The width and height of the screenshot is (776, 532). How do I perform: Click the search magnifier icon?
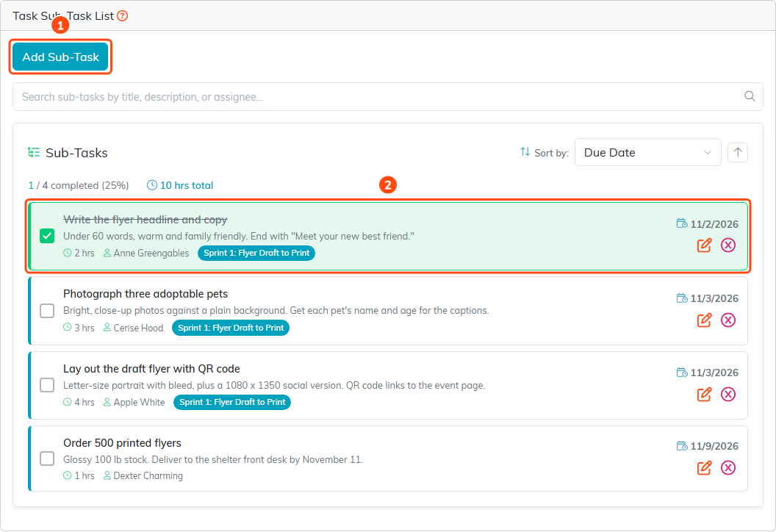(750, 96)
